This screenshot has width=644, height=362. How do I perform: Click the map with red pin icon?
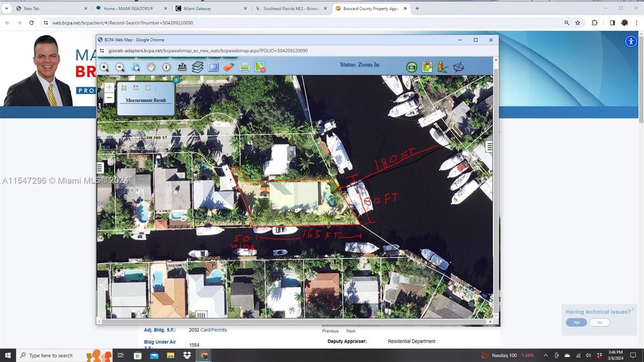[427, 67]
